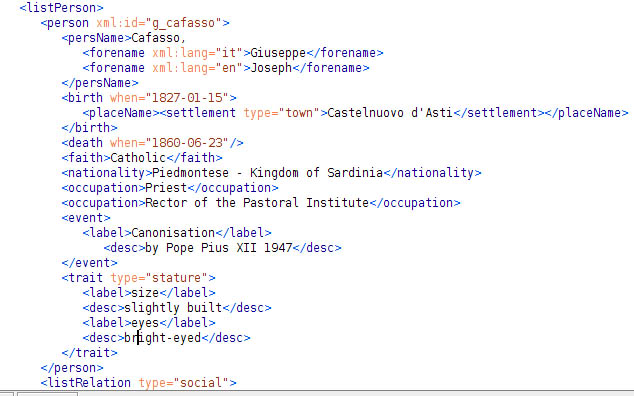
Task: Click the label text size
Action: point(145,293)
